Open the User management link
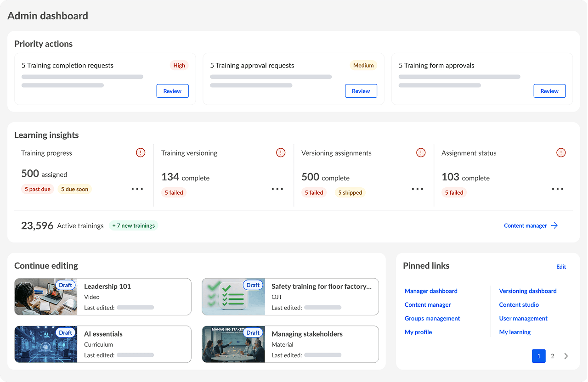 point(523,318)
